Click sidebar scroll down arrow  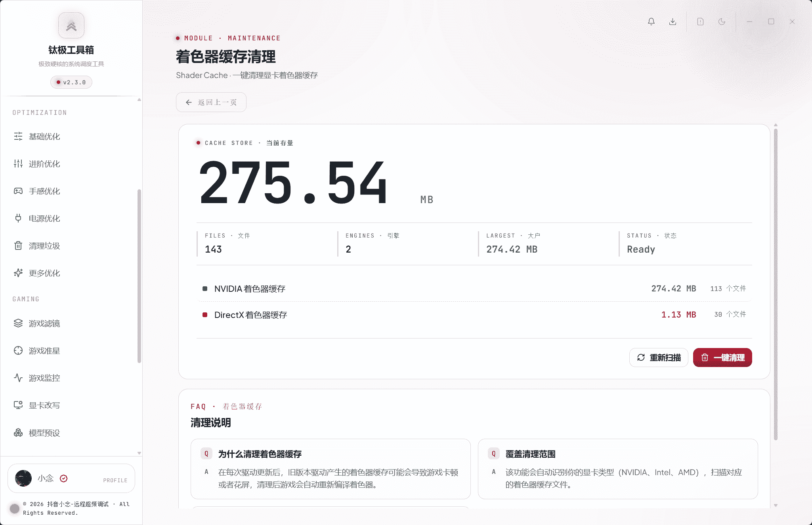pos(139,453)
